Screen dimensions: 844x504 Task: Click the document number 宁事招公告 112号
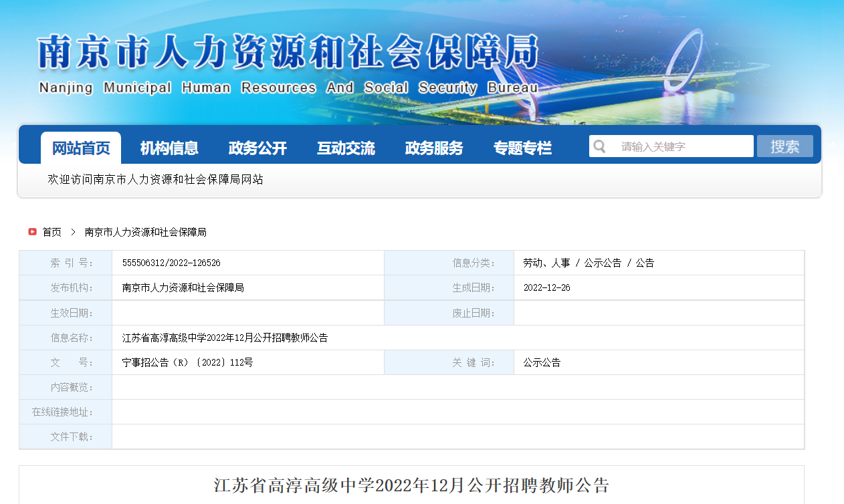pyautogui.click(x=187, y=363)
